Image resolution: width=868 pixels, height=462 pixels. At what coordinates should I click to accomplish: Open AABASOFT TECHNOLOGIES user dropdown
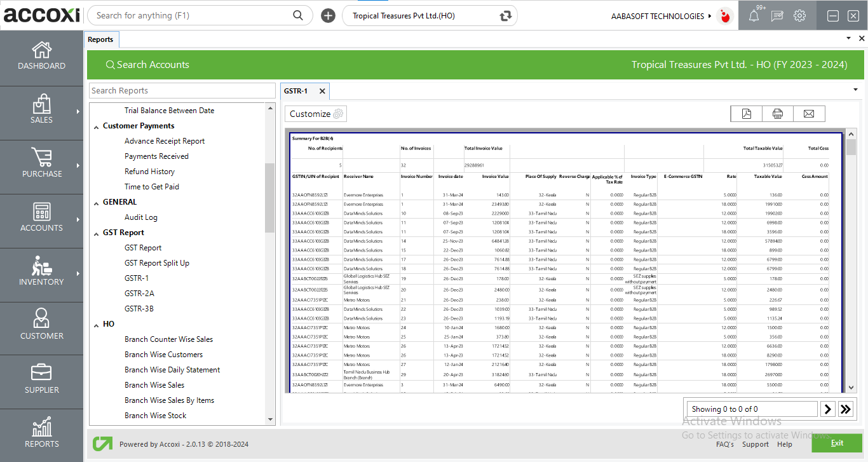pos(661,16)
